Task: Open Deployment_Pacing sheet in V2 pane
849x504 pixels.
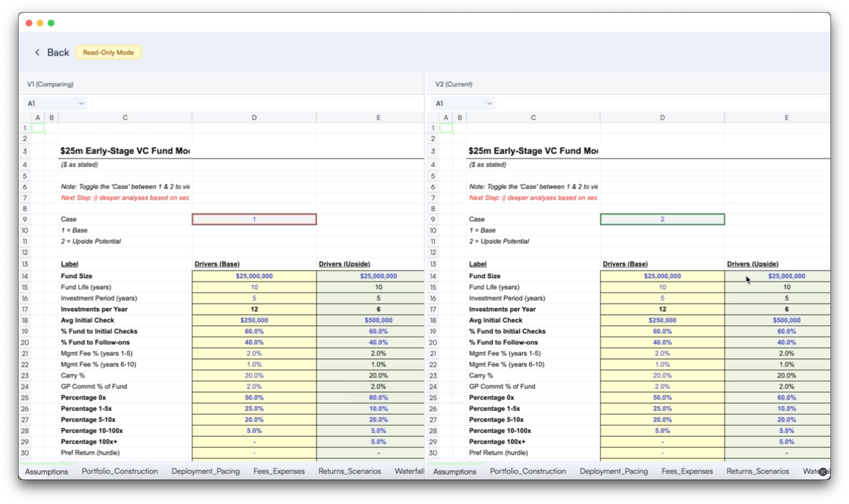Action: pos(614,471)
